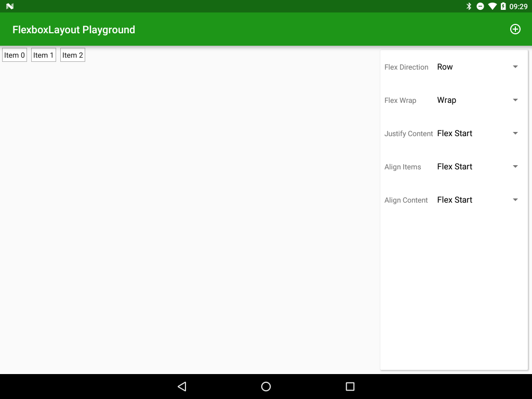
Task: Select the Item 2 flex child
Action: (72, 55)
